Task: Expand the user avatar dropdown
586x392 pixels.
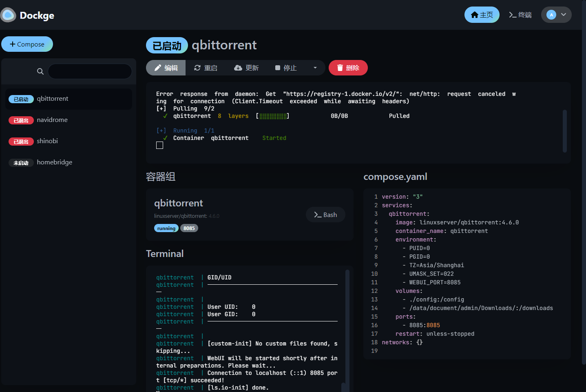Action: (x=556, y=15)
